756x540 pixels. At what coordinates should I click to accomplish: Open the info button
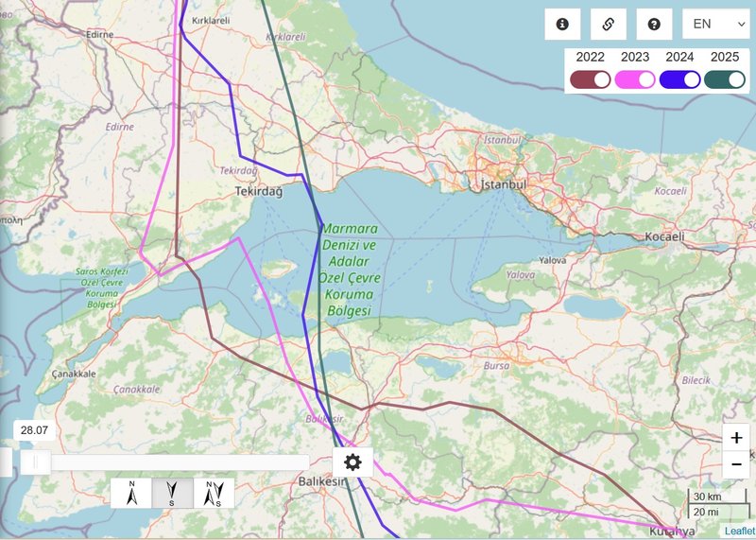pyautogui.click(x=562, y=25)
